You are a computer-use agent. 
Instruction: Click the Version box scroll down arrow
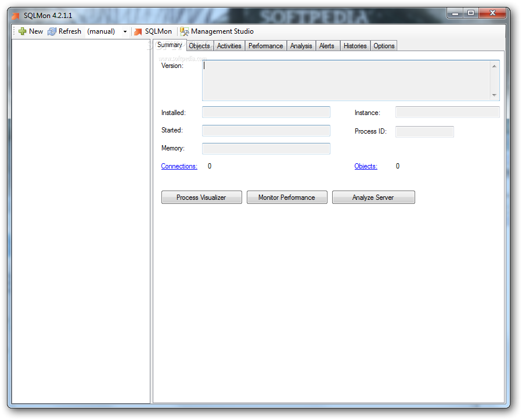pos(494,95)
